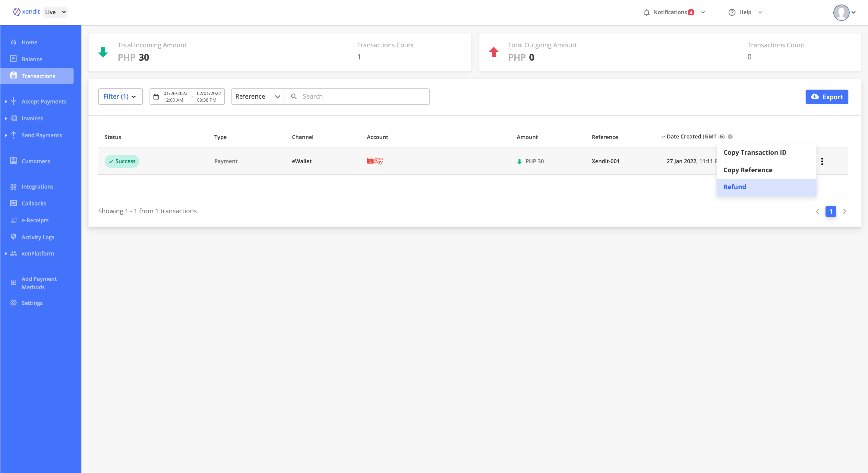Expand the Filter (1) dropdown
Image resolution: width=868 pixels, height=473 pixels.
[x=120, y=97]
